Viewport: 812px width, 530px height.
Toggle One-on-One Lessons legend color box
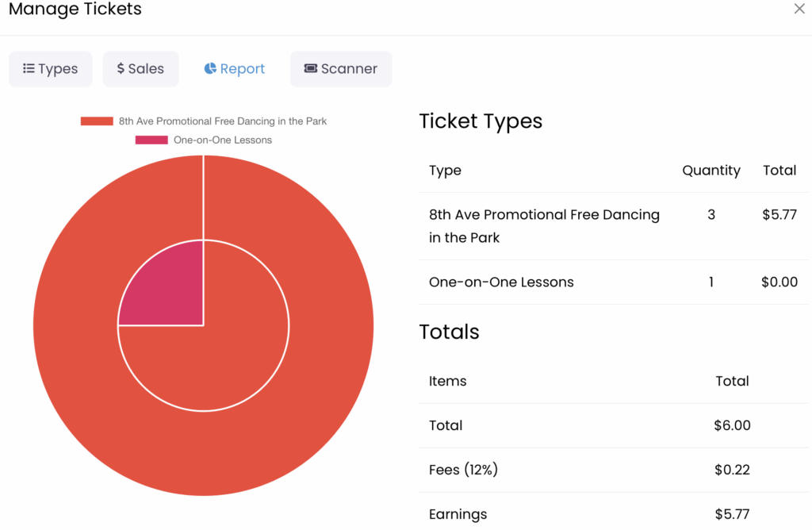pyautogui.click(x=151, y=140)
